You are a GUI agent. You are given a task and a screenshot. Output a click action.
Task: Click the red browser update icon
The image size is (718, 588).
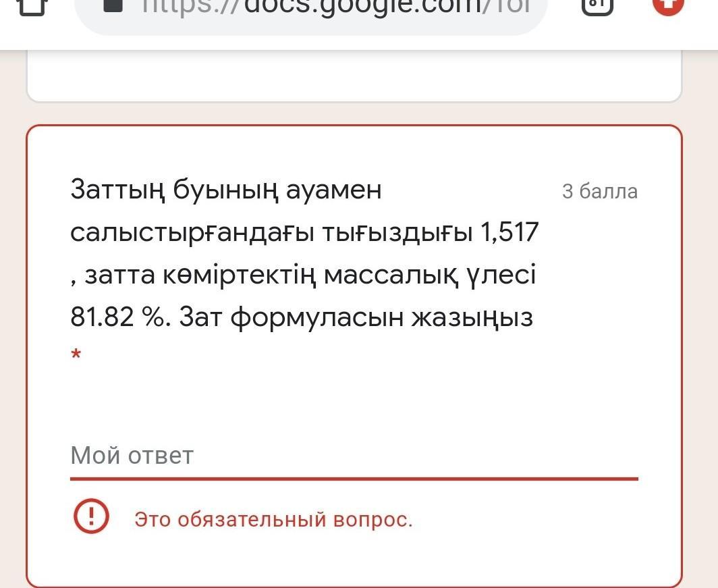668,5
